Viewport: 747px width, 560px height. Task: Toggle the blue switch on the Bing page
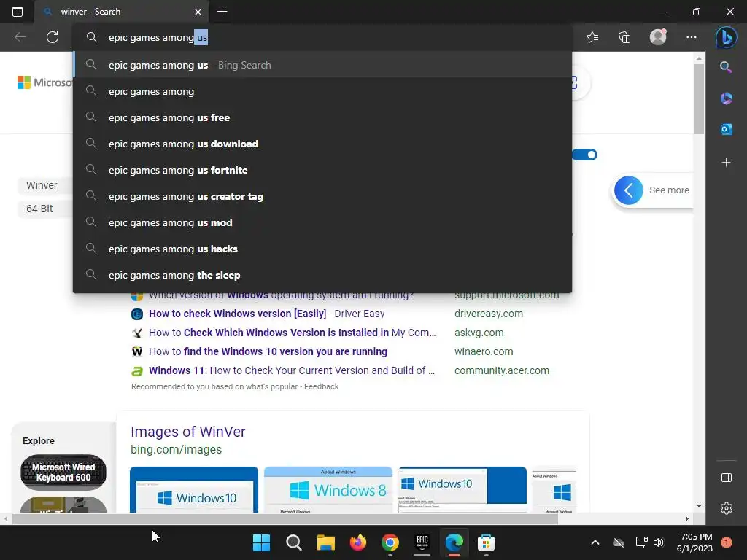coord(585,155)
